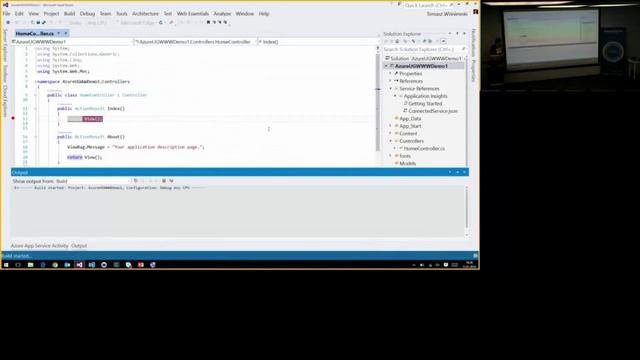The width and height of the screenshot is (640, 360).
Task: Open the Tools menu
Action: click(x=122, y=13)
